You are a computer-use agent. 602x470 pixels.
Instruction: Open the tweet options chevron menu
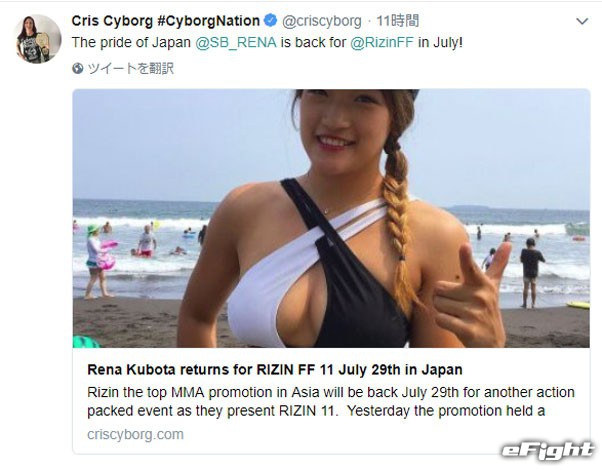[x=582, y=22]
